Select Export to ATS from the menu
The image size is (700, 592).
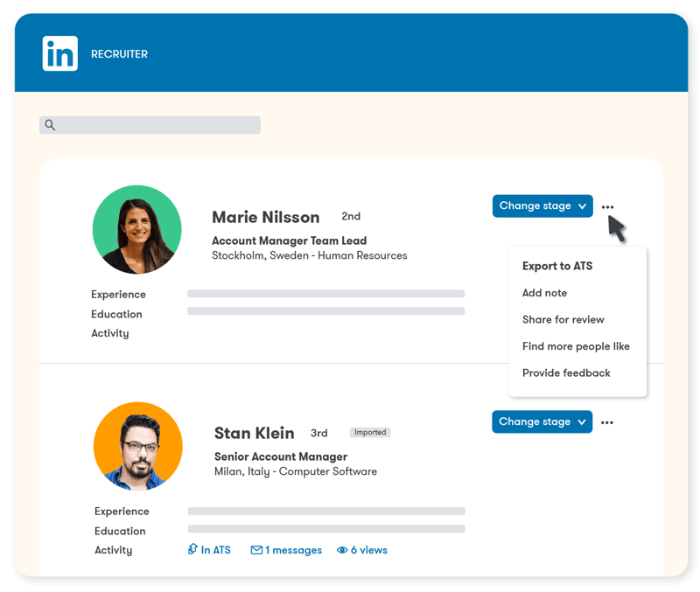[x=557, y=266]
